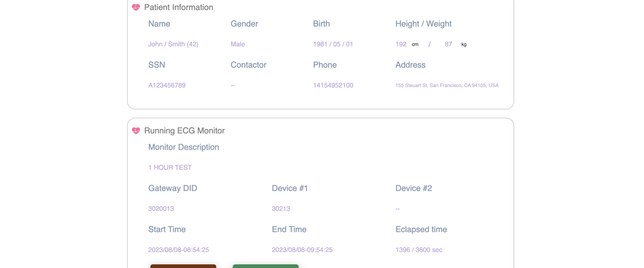Click the elapsed time 1396 / 3600 sec
This screenshot has height=268, width=644.
[419, 250]
